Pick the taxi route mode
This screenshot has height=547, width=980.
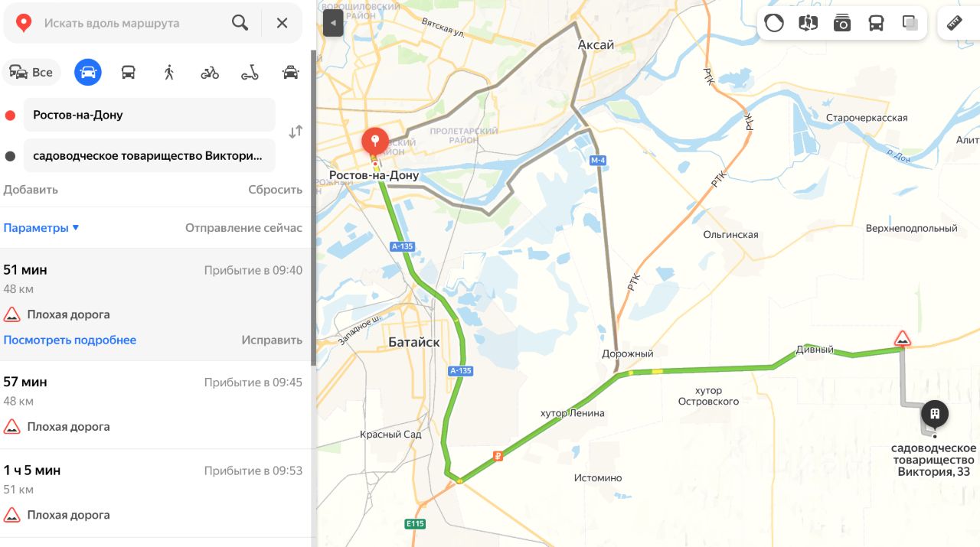[x=290, y=73]
